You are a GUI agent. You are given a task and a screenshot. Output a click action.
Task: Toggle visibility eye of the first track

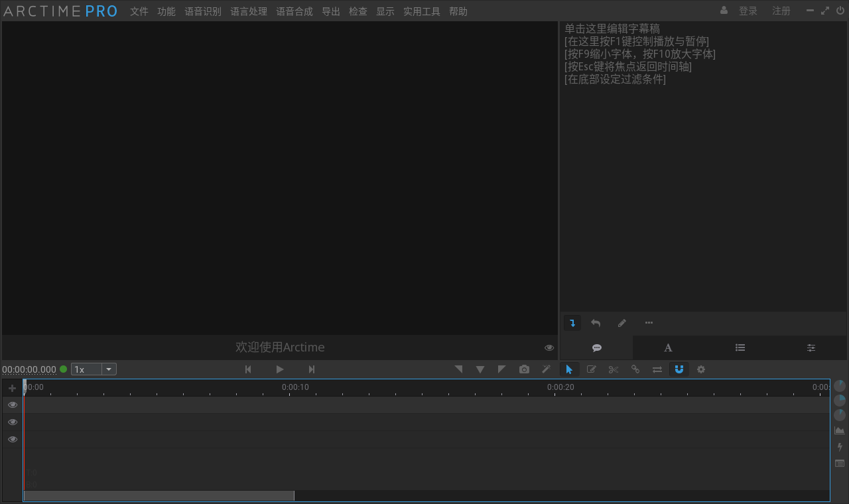(13, 405)
